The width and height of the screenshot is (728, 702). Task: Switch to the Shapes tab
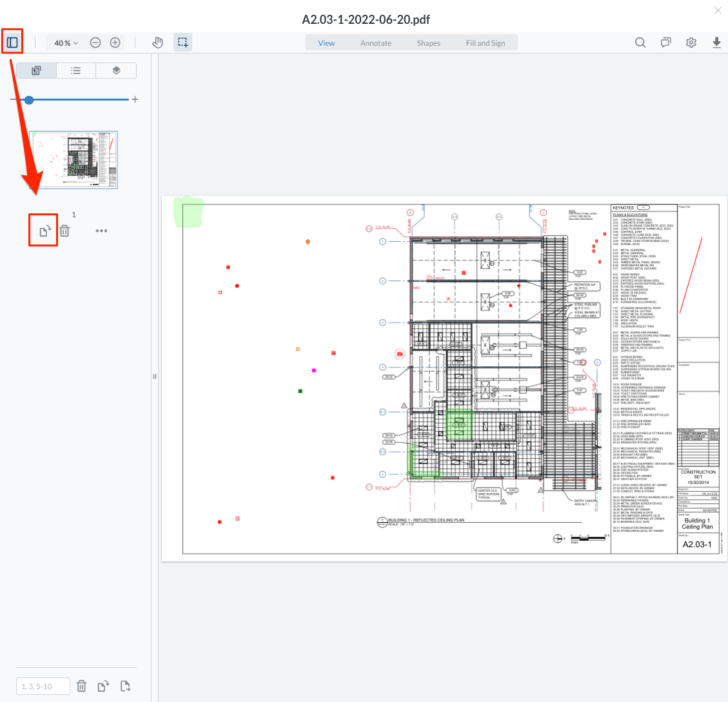point(428,43)
